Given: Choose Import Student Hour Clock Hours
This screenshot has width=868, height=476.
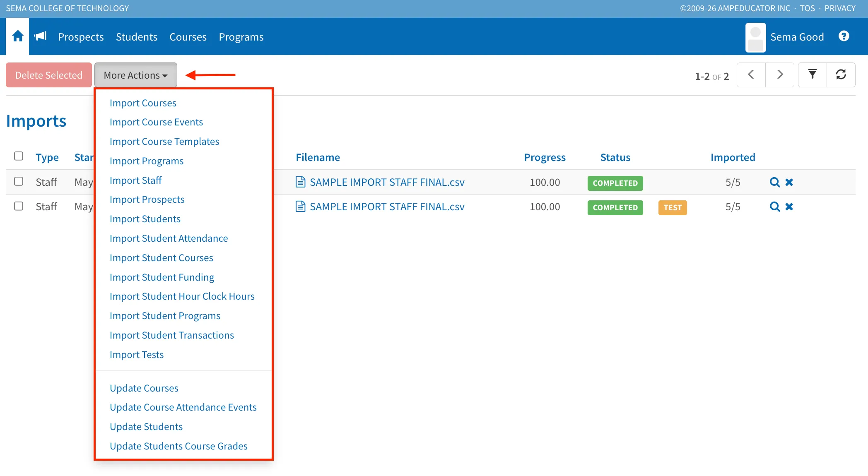Looking at the screenshot, I should click(182, 296).
